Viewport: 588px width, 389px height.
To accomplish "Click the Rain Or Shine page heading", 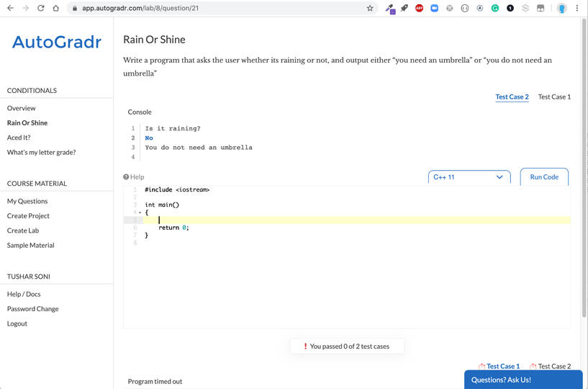I will (x=154, y=40).
